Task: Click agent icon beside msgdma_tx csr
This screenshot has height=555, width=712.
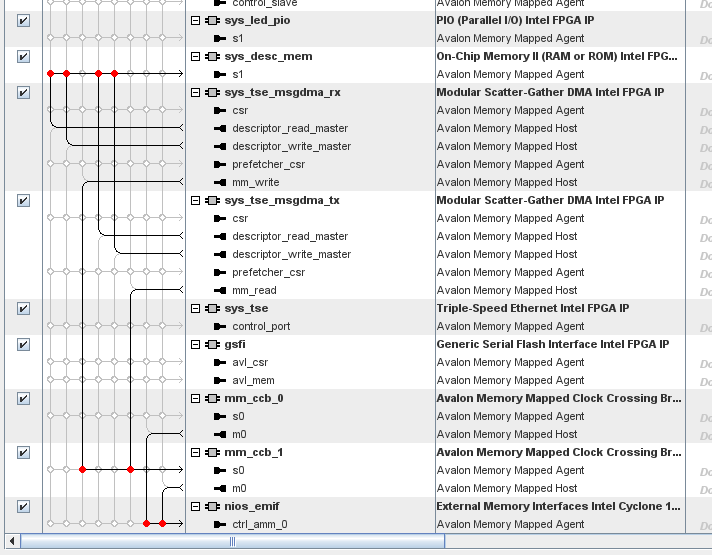Action: [220, 218]
